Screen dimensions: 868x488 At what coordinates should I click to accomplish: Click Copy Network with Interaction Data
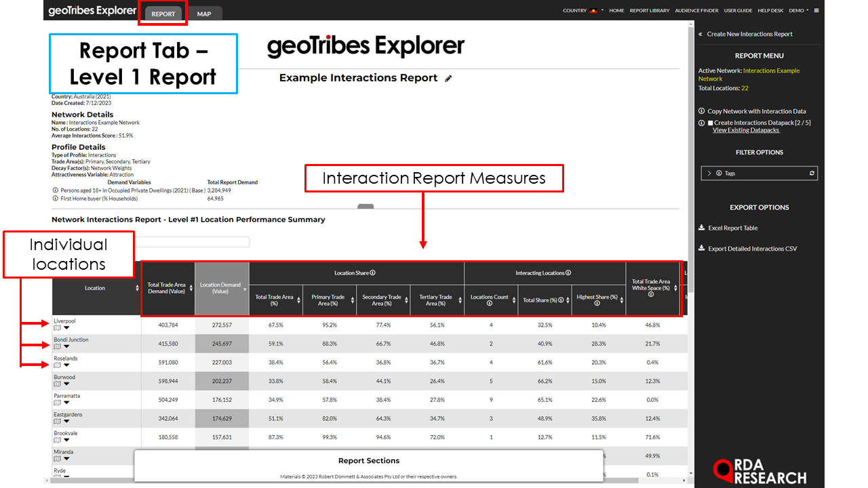(x=756, y=111)
